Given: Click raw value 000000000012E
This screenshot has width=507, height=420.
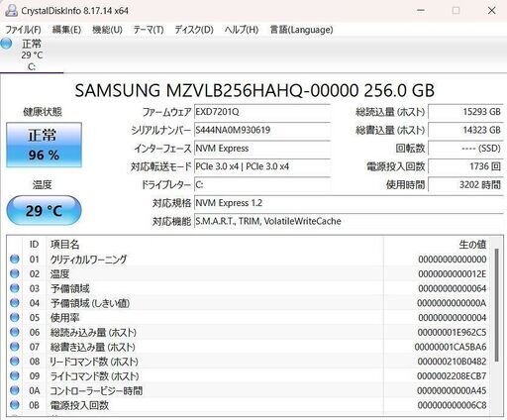Looking at the screenshot, I should tap(453, 274).
